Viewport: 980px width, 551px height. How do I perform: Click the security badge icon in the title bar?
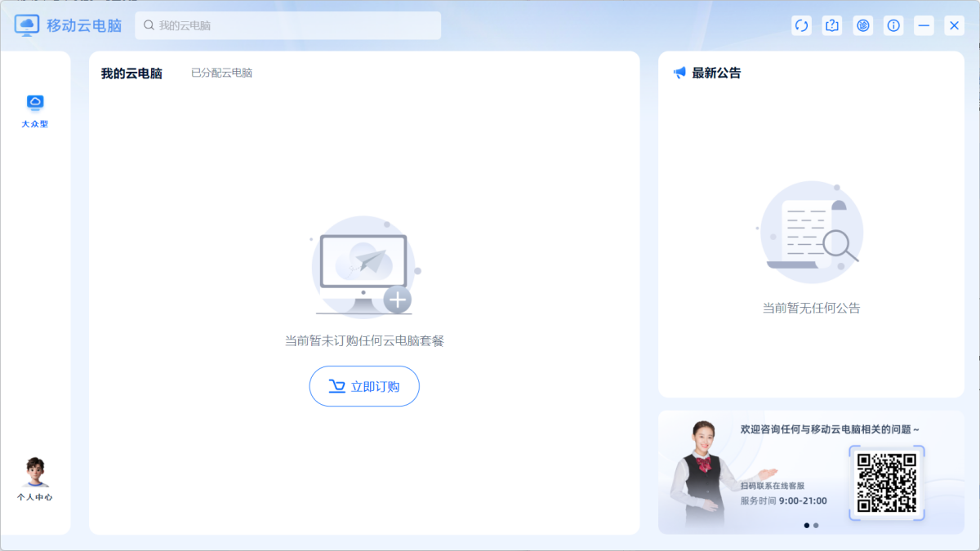point(863,25)
